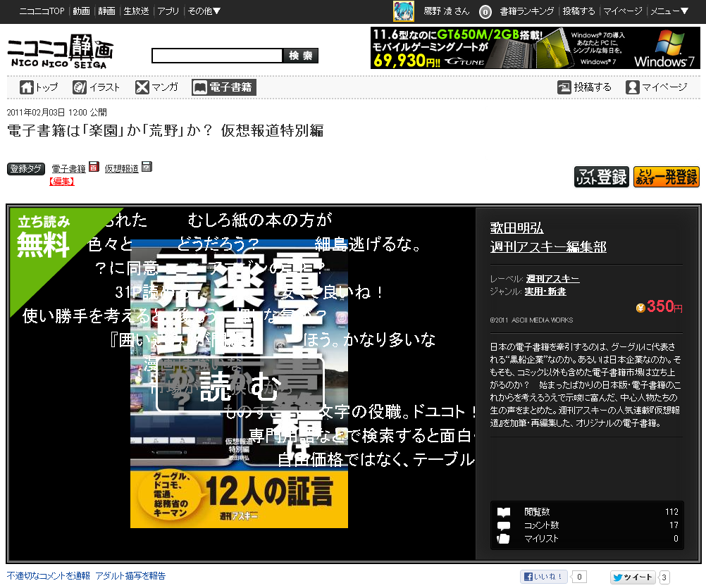This screenshot has height=588, width=706.
Task: Go to 動画 in top bar
Action: click(x=82, y=11)
